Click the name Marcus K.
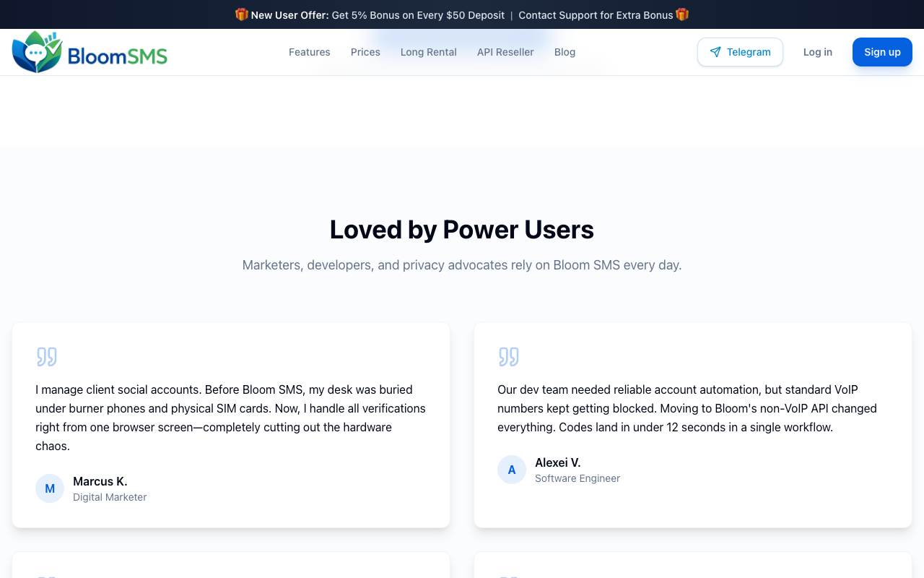 [x=100, y=481]
